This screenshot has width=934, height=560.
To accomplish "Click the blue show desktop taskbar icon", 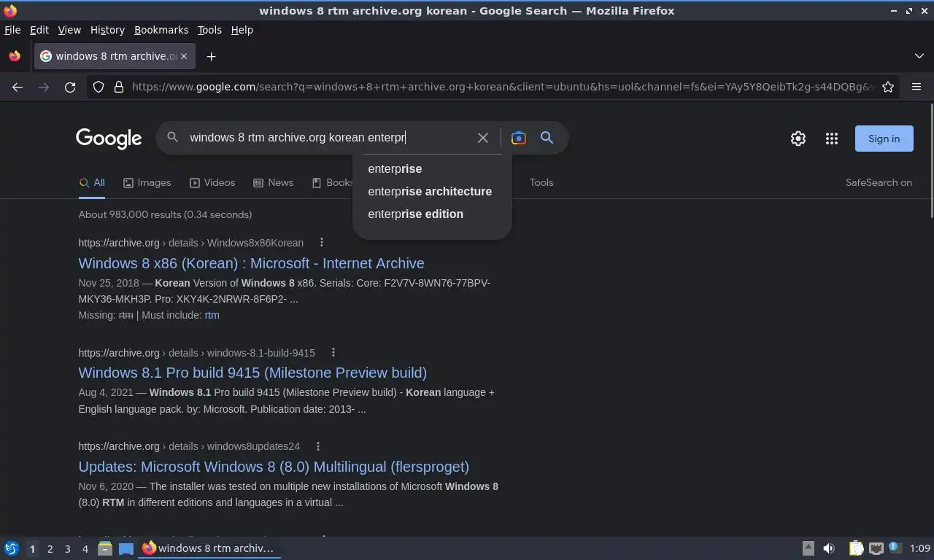I will click(x=126, y=548).
